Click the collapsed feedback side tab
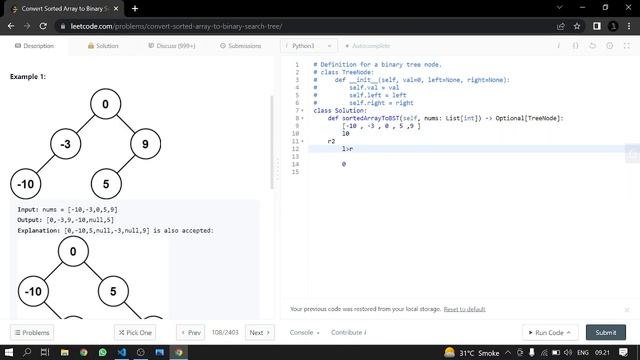The width and height of the screenshot is (640, 360). click(x=633, y=154)
